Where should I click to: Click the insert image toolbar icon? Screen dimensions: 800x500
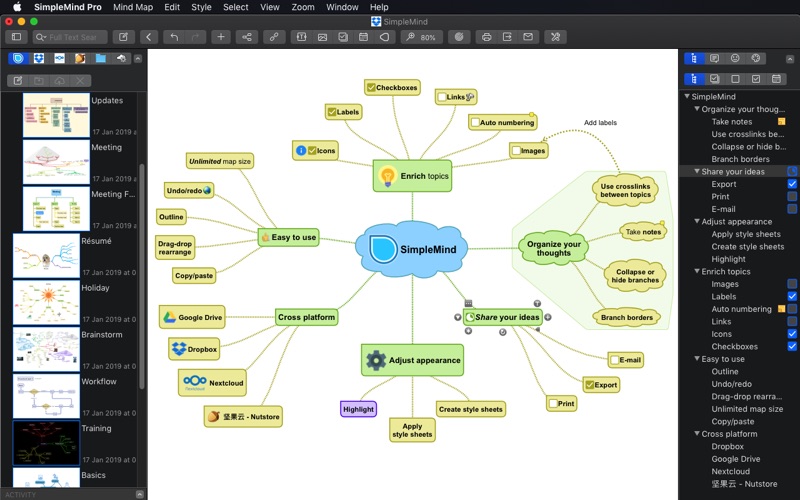tap(322, 37)
